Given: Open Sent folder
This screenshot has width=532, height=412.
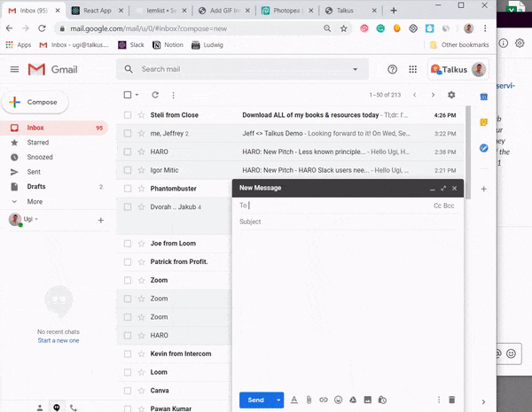Looking at the screenshot, I should tap(34, 172).
